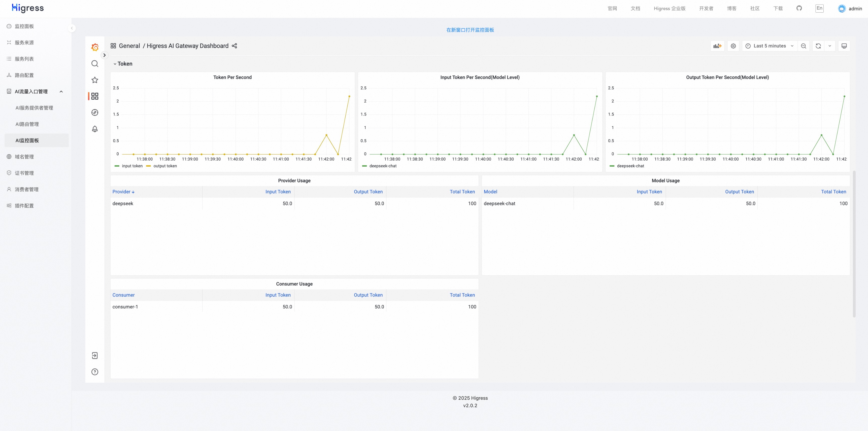This screenshot has height=431, width=868.
Task: Click the dashboard vertical scrollbar
Action: (x=854, y=244)
